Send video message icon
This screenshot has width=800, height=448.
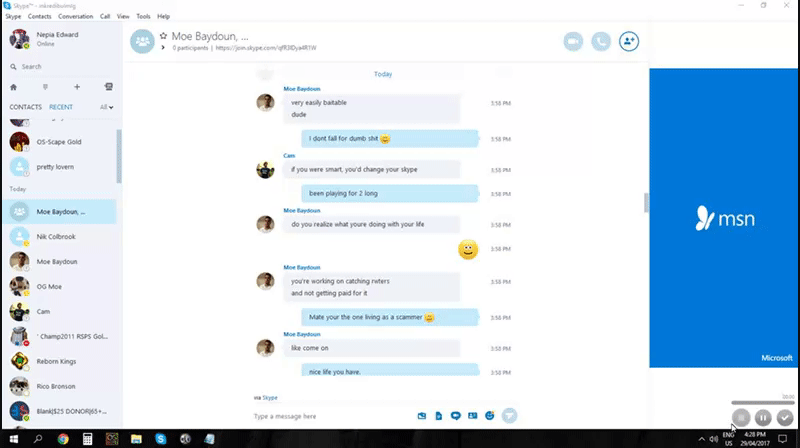456,416
